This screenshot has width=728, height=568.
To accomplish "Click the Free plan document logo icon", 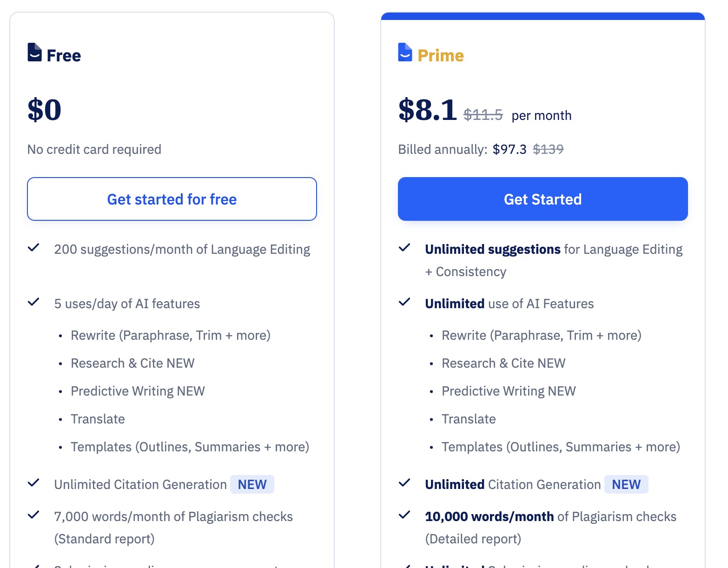I will pos(34,52).
